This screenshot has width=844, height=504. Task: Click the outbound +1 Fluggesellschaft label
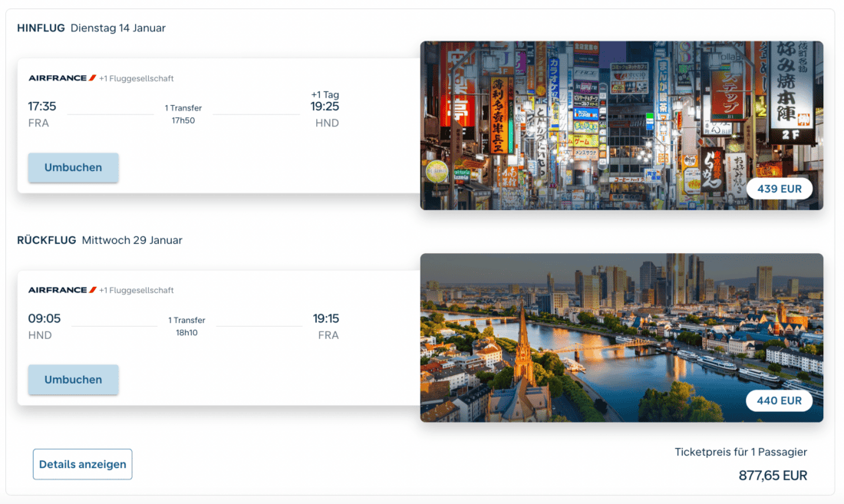[x=136, y=78]
